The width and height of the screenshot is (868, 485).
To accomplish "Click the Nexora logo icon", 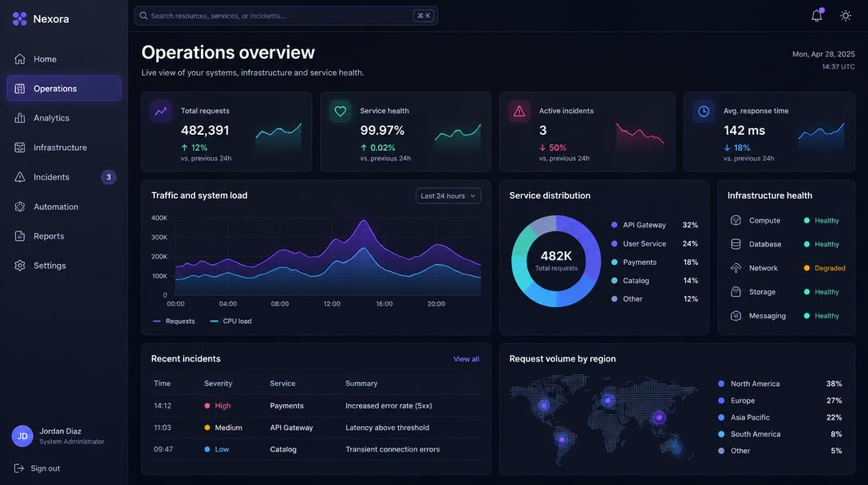I will coord(19,19).
